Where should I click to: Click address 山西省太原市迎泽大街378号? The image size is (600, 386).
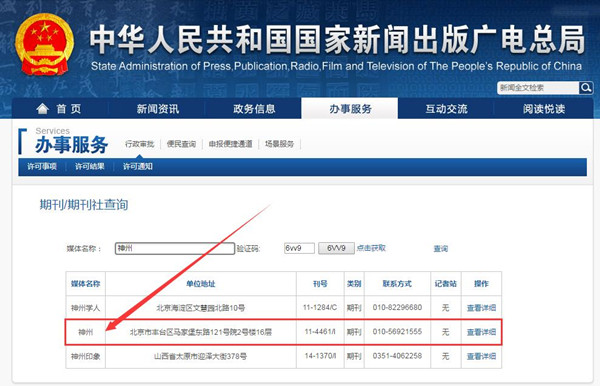tap(201, 356)
